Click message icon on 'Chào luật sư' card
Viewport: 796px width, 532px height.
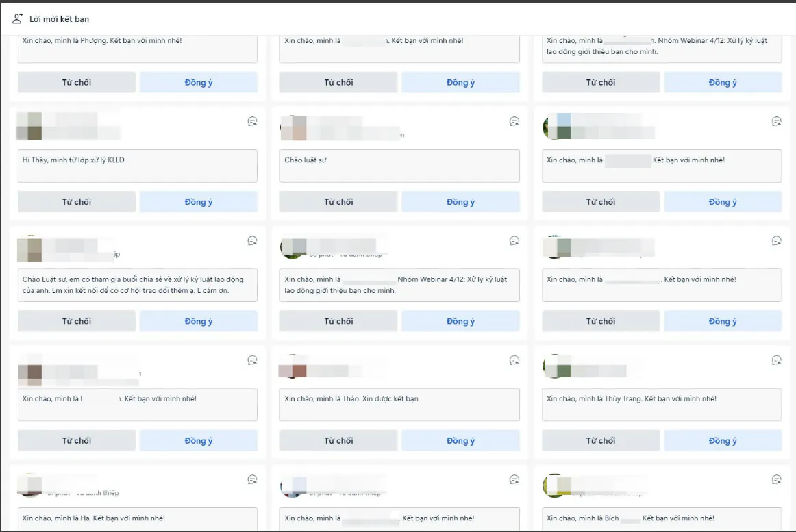tap(514, 121)
